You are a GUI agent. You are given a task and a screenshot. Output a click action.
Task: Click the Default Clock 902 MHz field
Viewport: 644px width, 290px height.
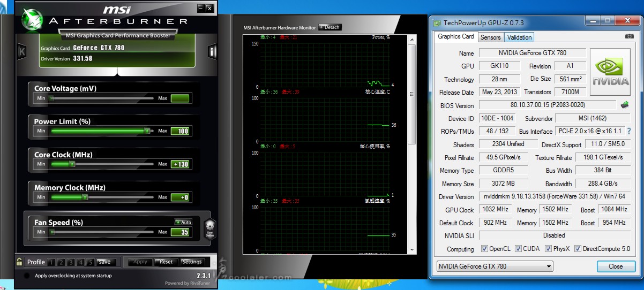pos(495,223)
